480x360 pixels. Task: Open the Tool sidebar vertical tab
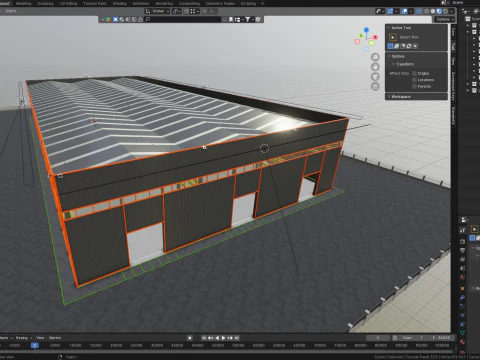(453, 46)
